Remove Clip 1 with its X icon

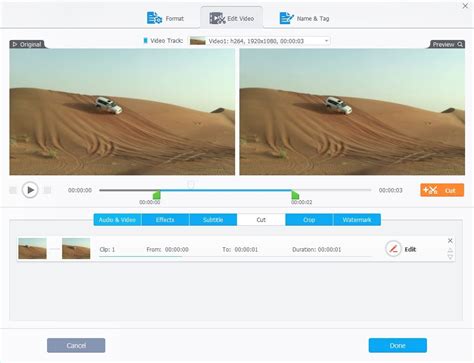(450, 240)
